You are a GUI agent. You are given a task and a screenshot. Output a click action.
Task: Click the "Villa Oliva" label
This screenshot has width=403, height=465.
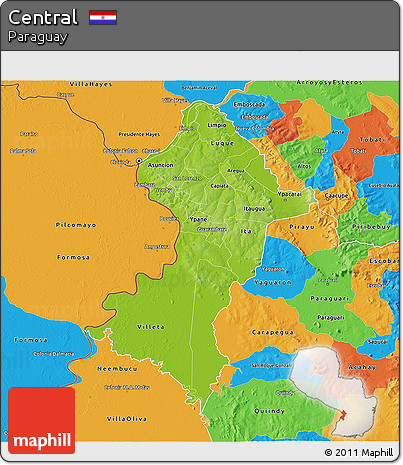[127, 419]
